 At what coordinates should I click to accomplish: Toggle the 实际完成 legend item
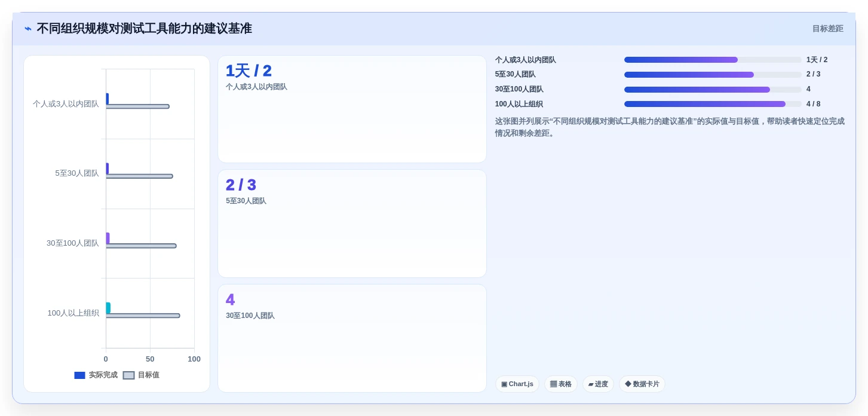[x=96, y=375]
